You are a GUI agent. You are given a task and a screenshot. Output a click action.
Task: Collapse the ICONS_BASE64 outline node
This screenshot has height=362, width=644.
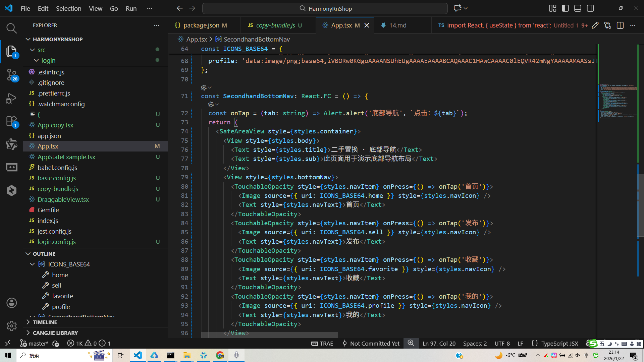33,264
